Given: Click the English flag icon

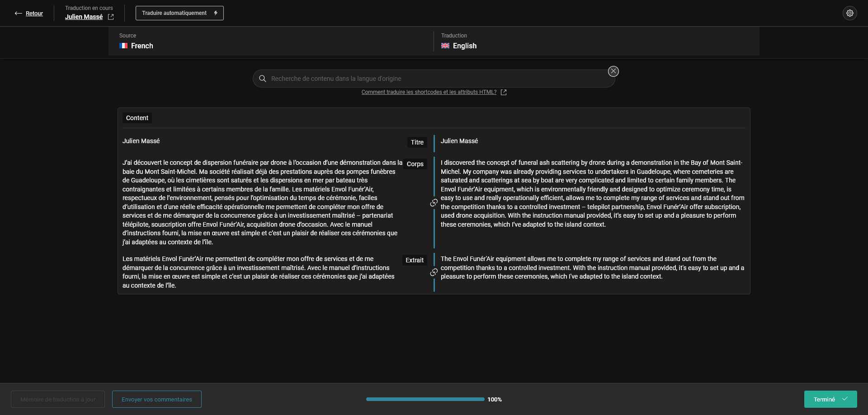Looking at the screenshot, I should pos(445,46).
